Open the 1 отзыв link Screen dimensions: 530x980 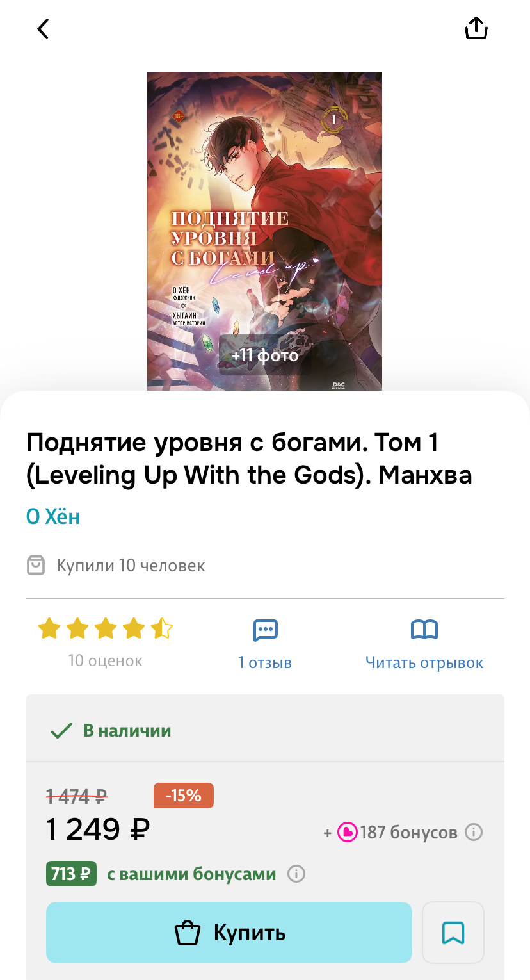pos(265,662)
